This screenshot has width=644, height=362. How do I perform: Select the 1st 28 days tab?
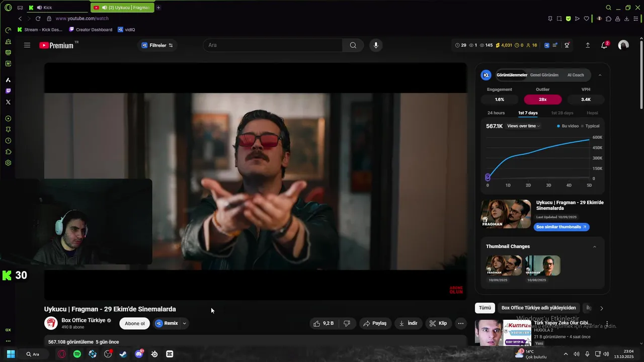562,113
